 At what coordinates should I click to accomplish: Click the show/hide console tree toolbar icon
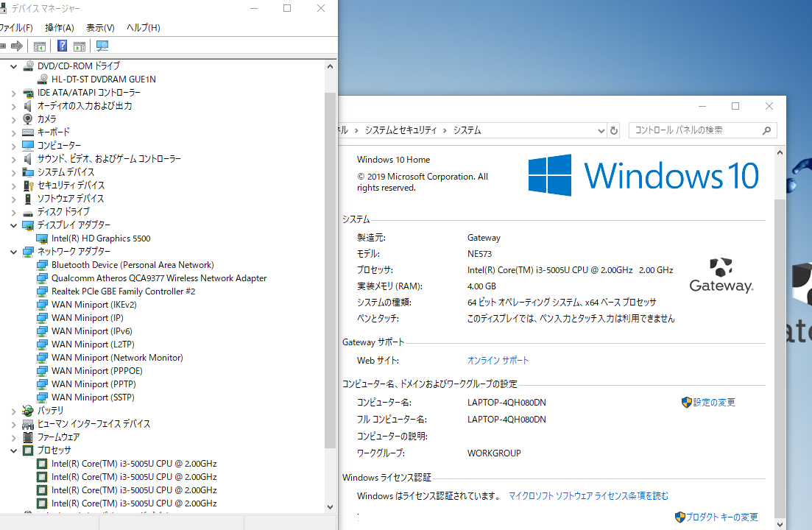pos(39,46)
